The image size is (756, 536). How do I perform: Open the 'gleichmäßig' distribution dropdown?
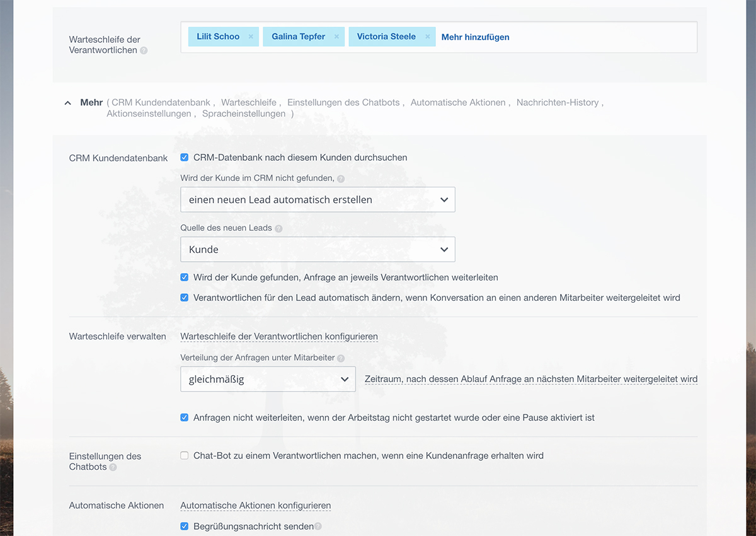pos(268,379)
